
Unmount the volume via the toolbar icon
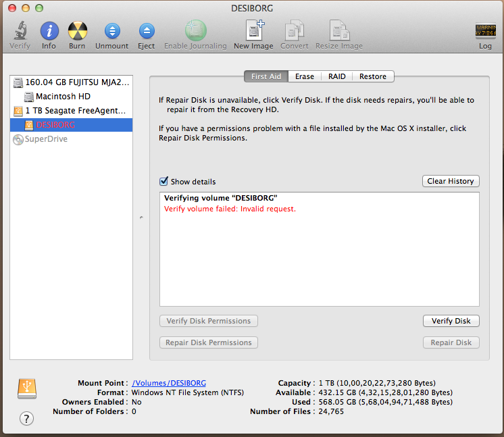[112, 31]
